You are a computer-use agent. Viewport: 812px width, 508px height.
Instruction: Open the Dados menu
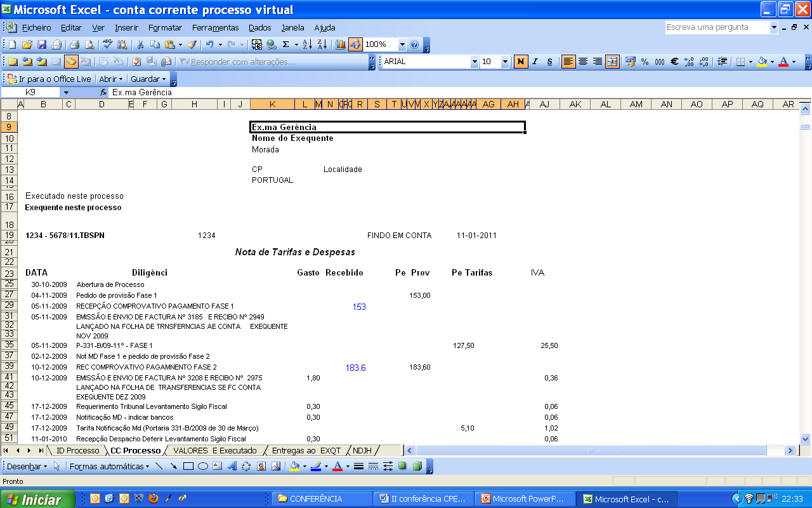click(259, 27)
